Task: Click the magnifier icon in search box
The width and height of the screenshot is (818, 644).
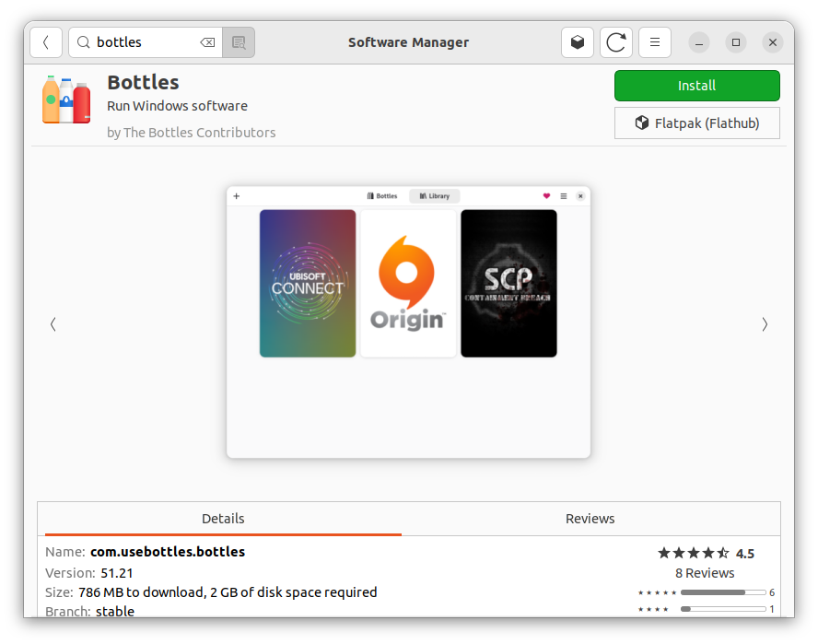Action: 84,42
